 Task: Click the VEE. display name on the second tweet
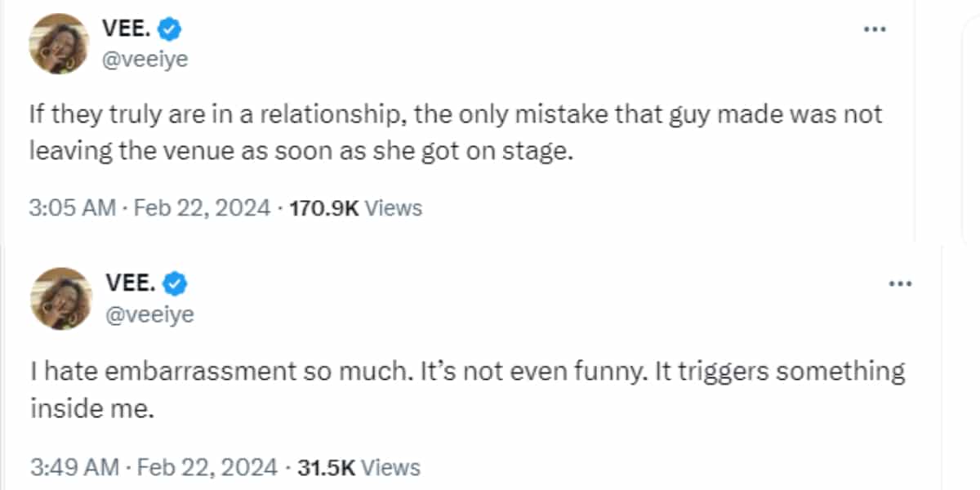click(131, 283)
